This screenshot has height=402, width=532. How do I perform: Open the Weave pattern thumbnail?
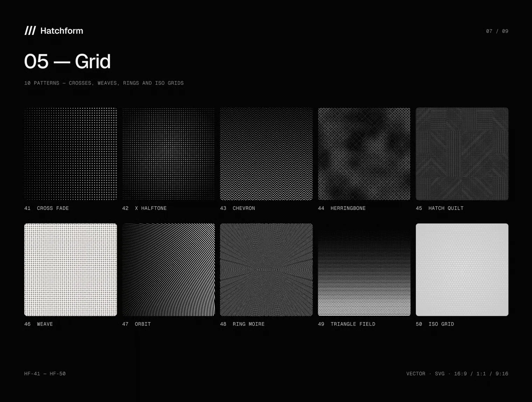(x=71, y=270)
